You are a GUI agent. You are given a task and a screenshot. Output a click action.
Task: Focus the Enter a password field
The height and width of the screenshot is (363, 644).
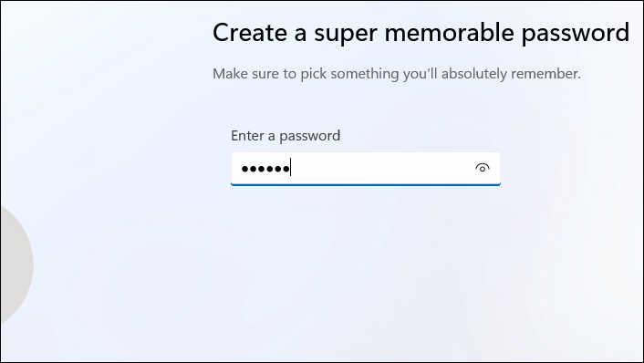[366, 169]
